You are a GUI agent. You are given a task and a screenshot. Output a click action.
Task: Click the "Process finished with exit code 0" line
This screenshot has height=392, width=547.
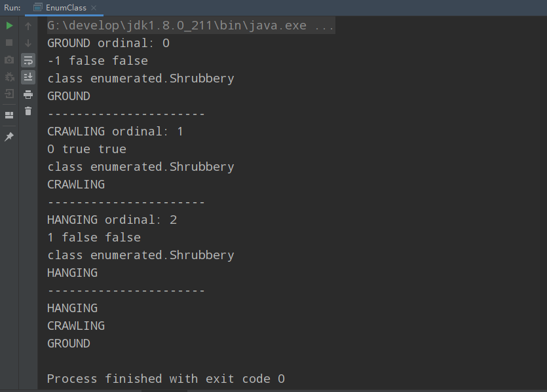click(x=166, y=379)
